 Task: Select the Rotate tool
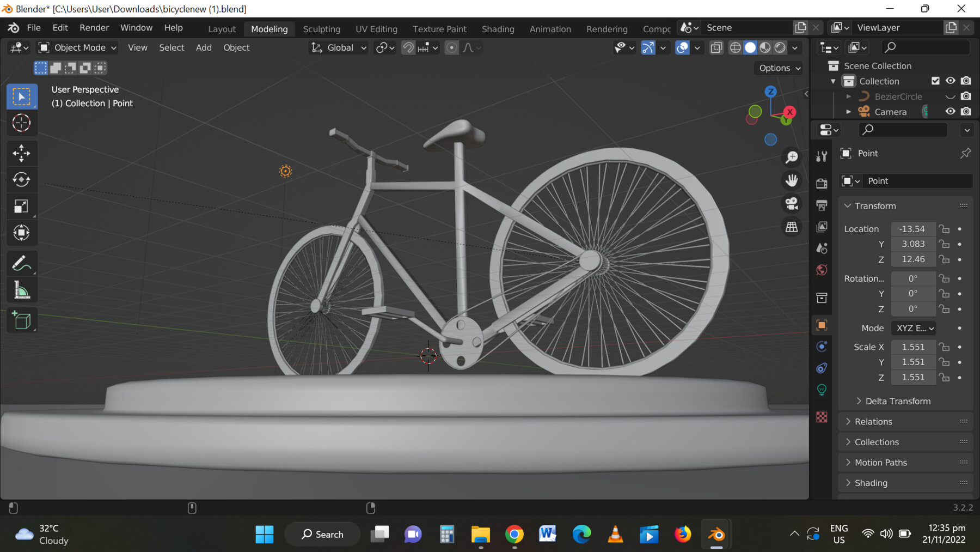click(x=22, y=180)
